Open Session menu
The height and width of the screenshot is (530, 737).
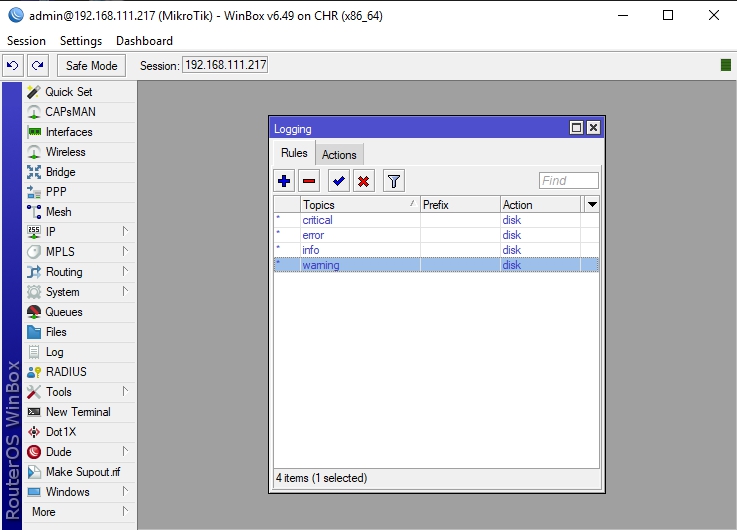pos(26,41)
